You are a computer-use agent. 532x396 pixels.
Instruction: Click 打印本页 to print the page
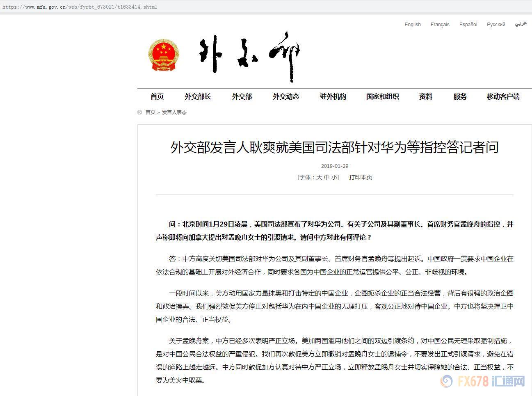(360, 177)
